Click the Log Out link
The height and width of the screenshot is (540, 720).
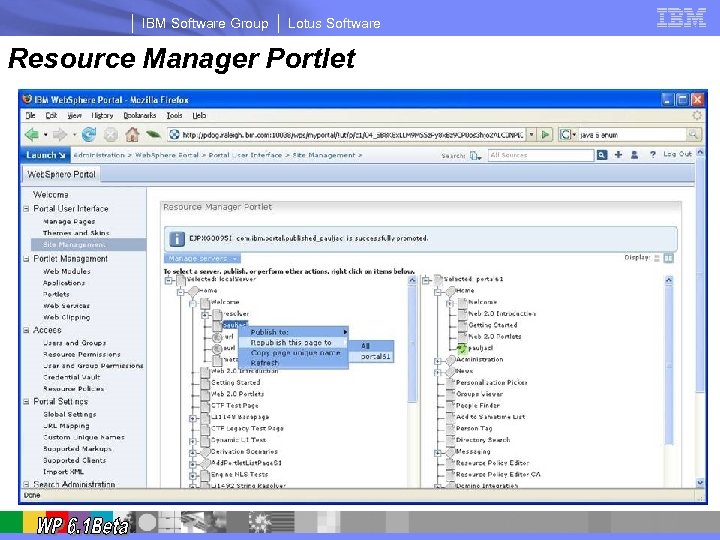click(677, 154)
